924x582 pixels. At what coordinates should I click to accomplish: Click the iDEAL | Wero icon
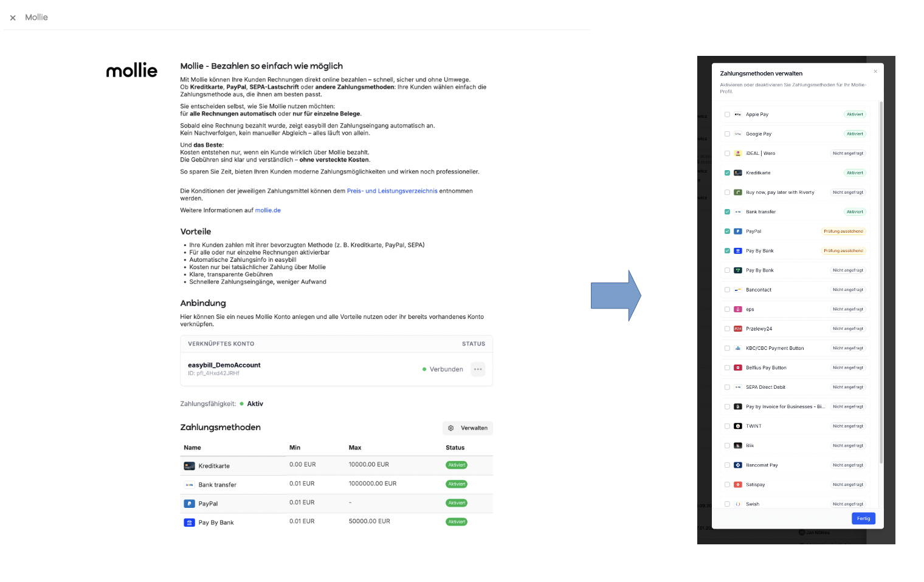(x=737, y=153)
